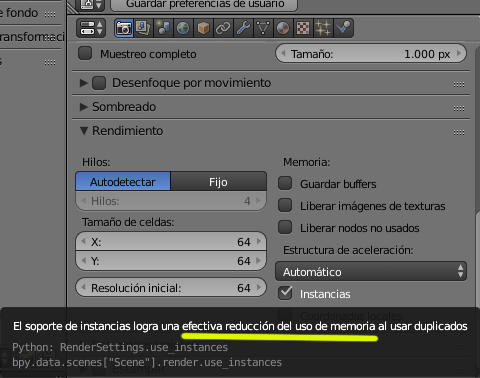Image resolution: width=480 pixels, height=378 pixels.
Task: Open the Estructura de aceleración Automático dropdown
Action: pos(371,272)
